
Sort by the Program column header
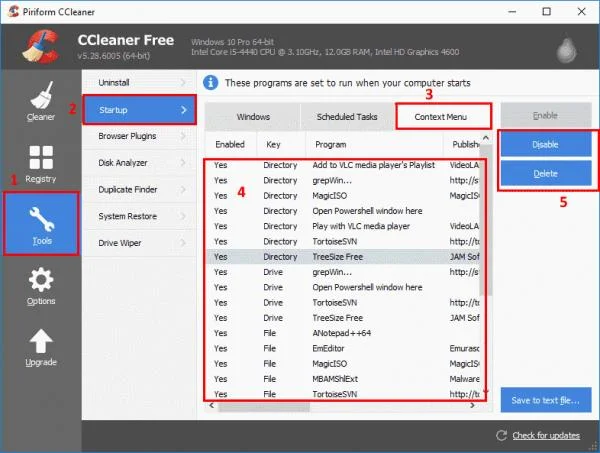[374, 145]
